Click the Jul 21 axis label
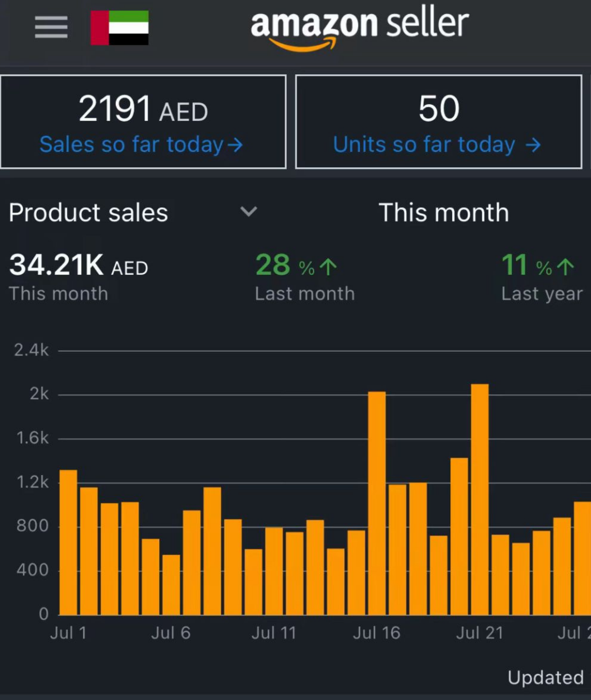591x700 pixels. [480, 633]
